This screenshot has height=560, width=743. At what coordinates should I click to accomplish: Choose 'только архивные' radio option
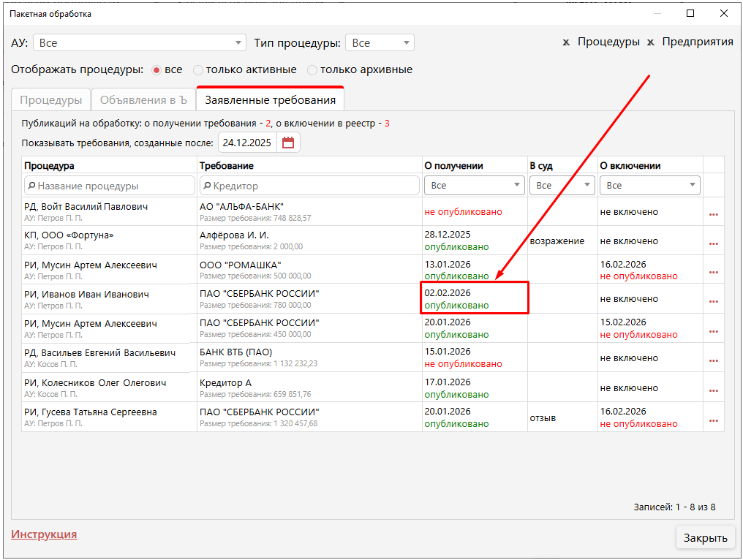coord(312,70)
